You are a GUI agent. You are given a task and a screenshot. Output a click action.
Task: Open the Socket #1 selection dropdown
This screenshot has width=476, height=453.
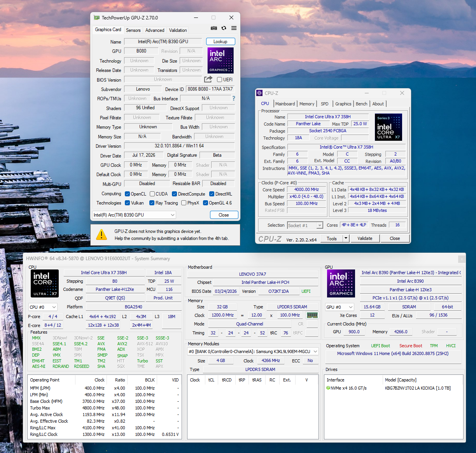(x=305, y=226)
